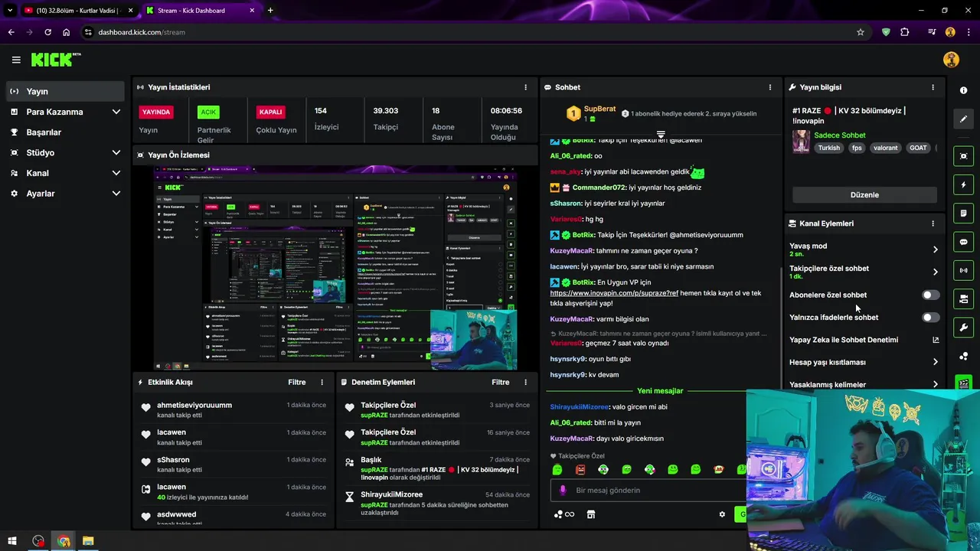
Task: Open Kanal Eylemleri panel three-dot menu
Action: [x=933, y=223]
